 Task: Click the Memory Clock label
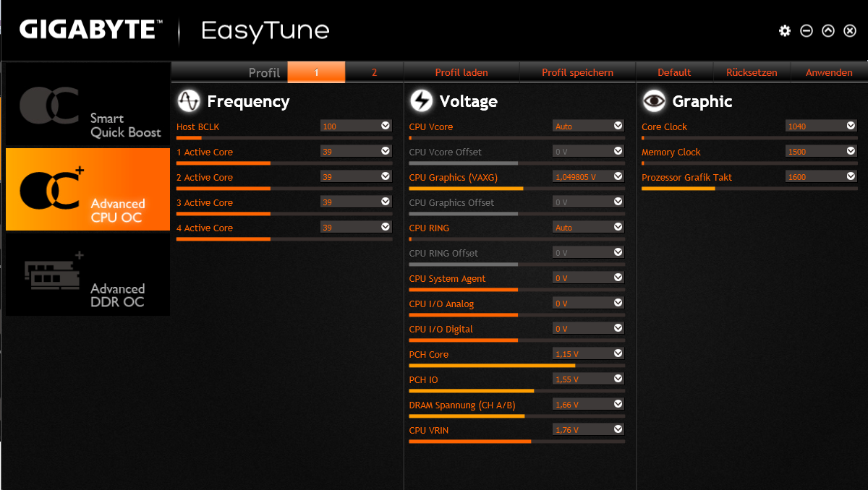coord(671,152)
